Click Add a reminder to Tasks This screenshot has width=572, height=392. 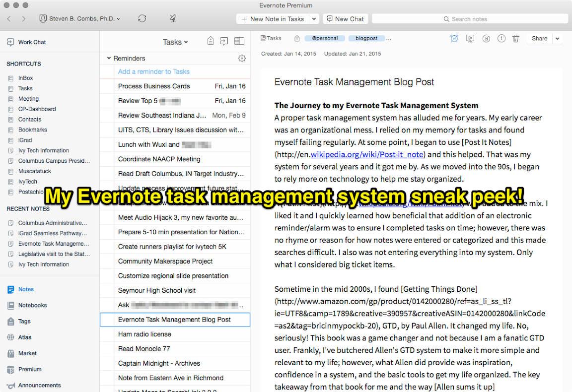tap(153, 72)
